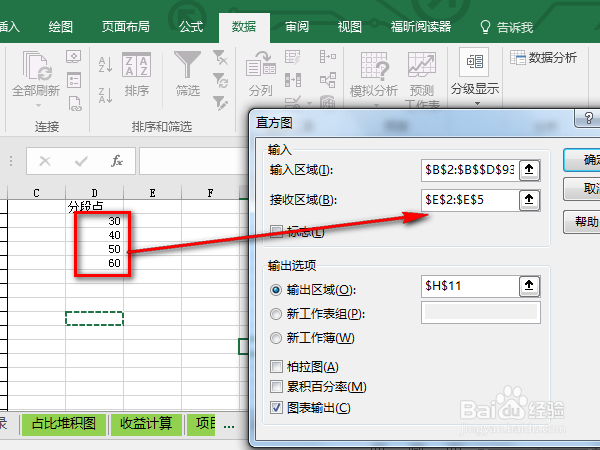
Task: Click the Consolidate icon
Action: tap(328, 57)
